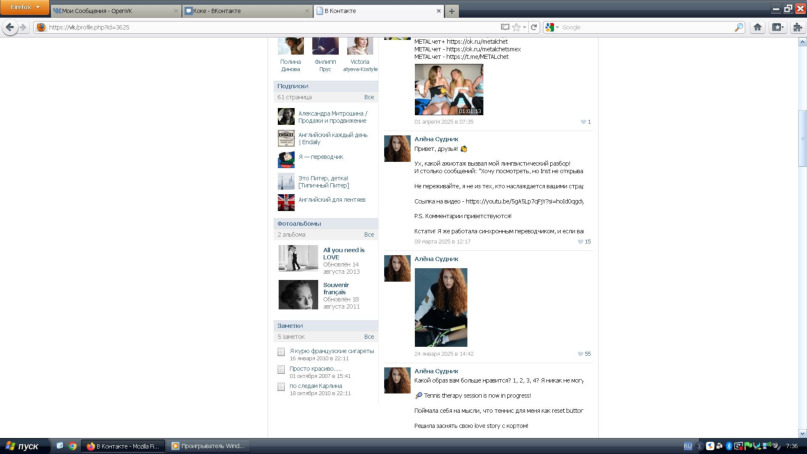Click the note icon beside "Просто красиво"
The image size is (807, 454).
(281, 370)
